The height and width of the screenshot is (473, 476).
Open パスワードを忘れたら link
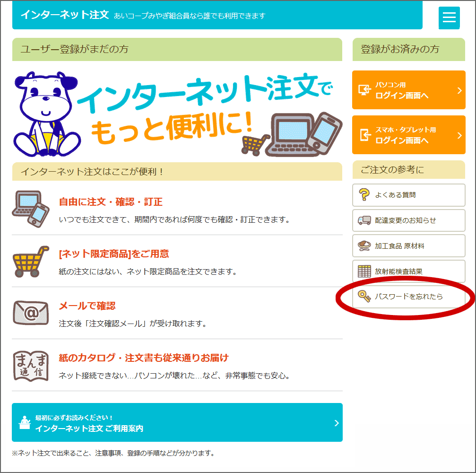coord(408,297)
